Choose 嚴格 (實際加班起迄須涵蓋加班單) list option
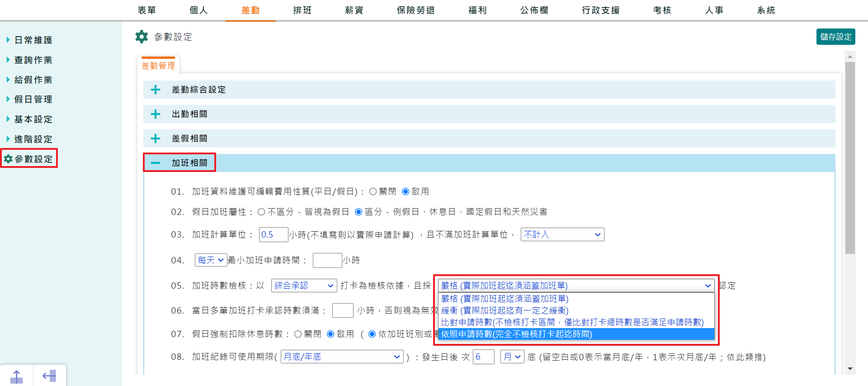The image size is (868, 386). [x=576, y=299]
